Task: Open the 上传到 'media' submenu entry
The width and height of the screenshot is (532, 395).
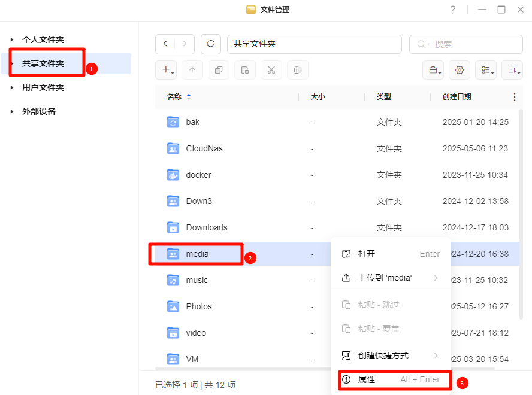Action: [x=385, y=278]
